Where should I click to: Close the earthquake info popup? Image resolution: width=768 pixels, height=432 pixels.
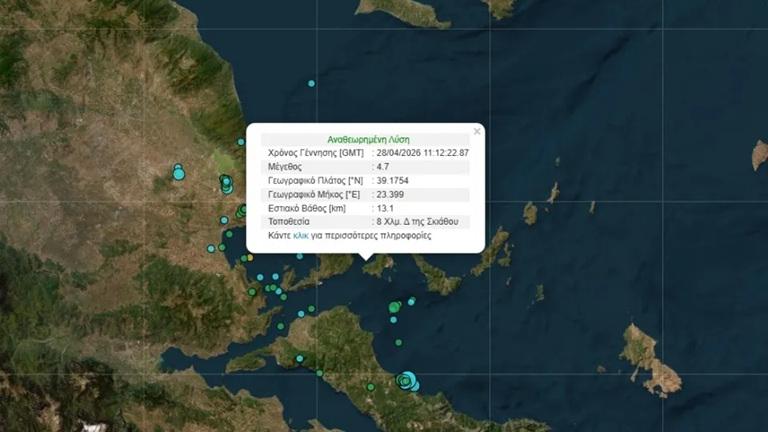pos(477,130)
